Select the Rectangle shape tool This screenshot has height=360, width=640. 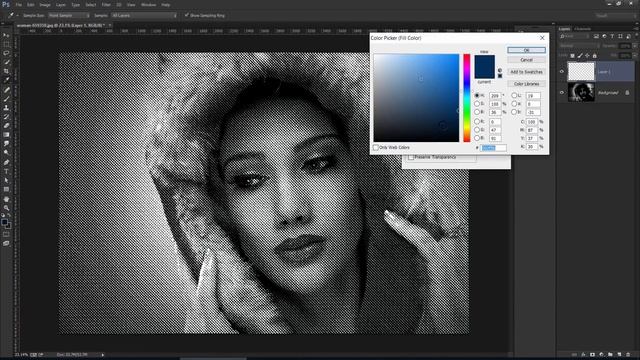click(x=6, y=189)
